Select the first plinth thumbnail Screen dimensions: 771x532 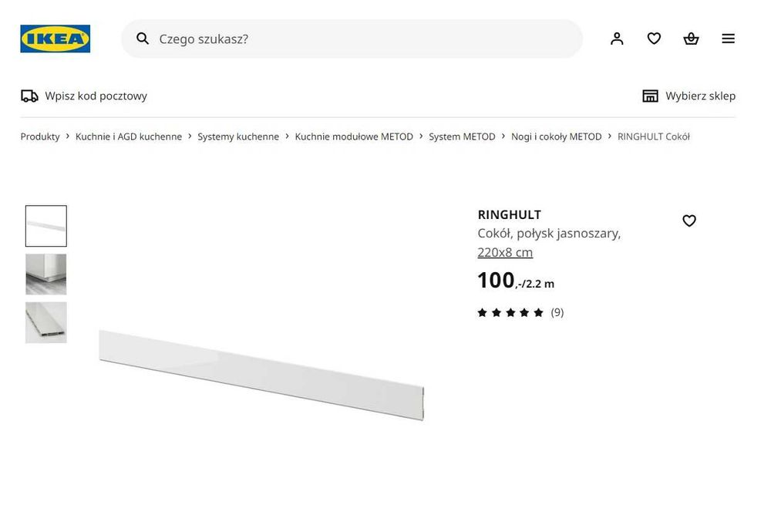(x=46, y=226)
